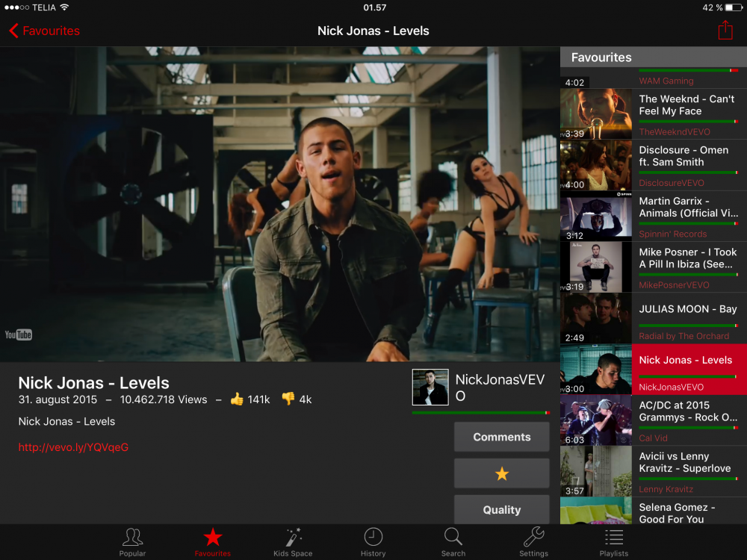Tap the video player to toggle playback
Viewport: 747px width, 560px height.
(x=280, y=204)
